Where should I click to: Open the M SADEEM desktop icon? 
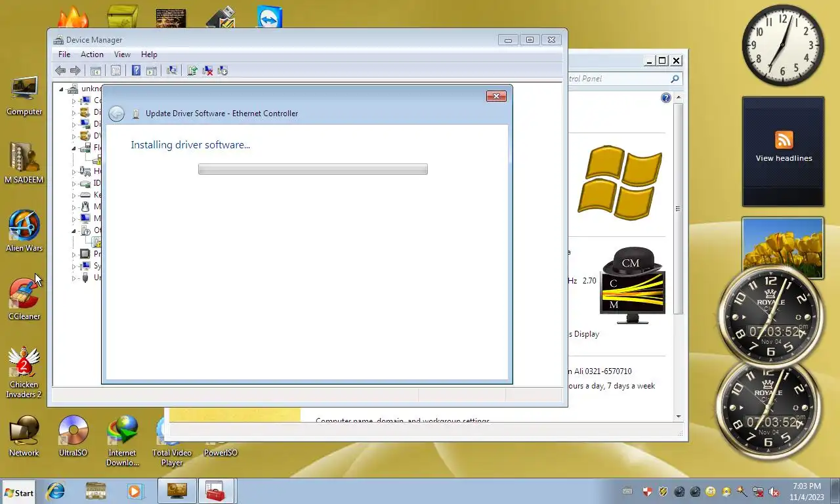24,163
